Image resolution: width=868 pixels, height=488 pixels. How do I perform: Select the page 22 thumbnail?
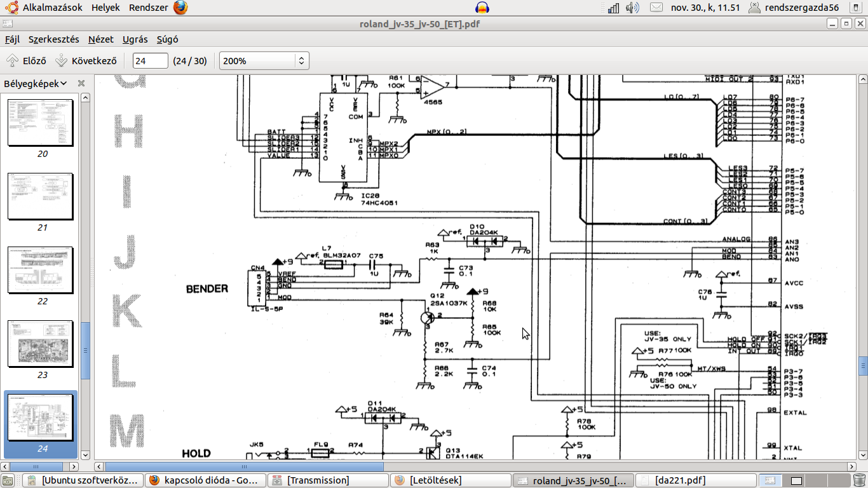(41, 270)
